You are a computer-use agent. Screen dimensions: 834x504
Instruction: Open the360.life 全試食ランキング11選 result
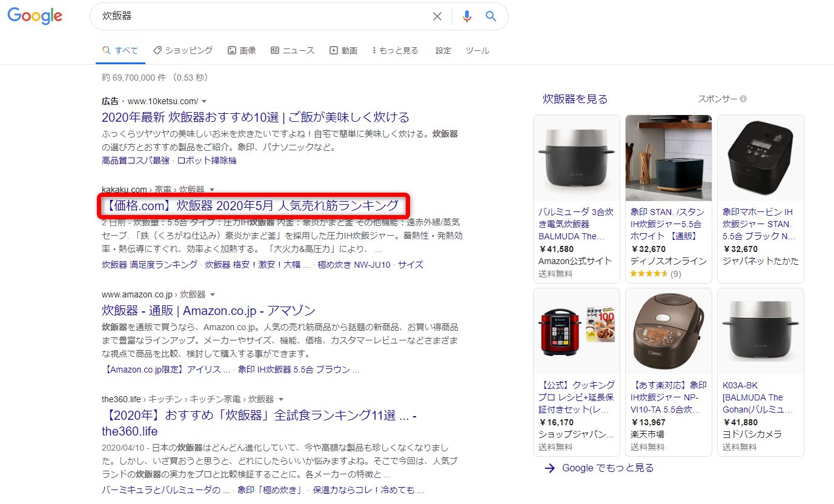tap(259, 423)
